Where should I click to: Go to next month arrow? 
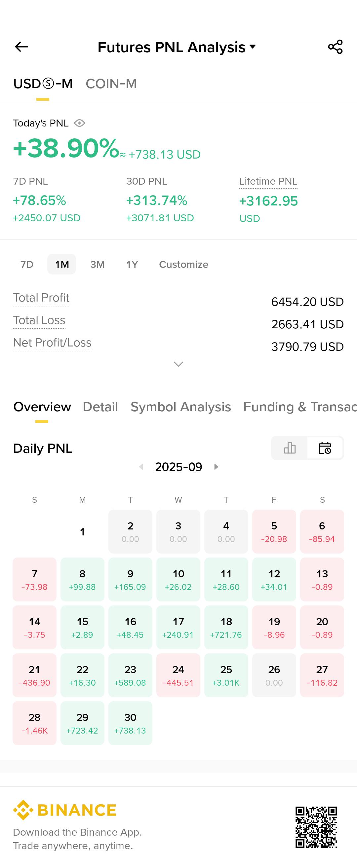click(x=216, y=467)
